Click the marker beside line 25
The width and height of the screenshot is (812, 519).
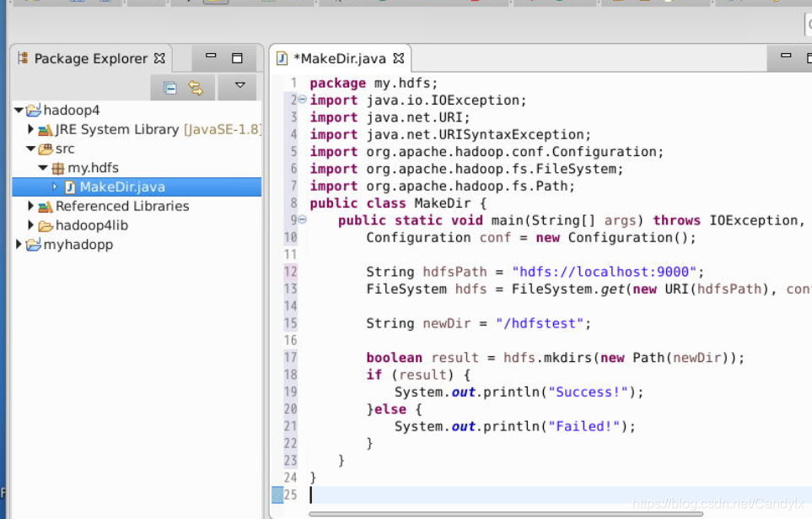click(x=277, y=495)
